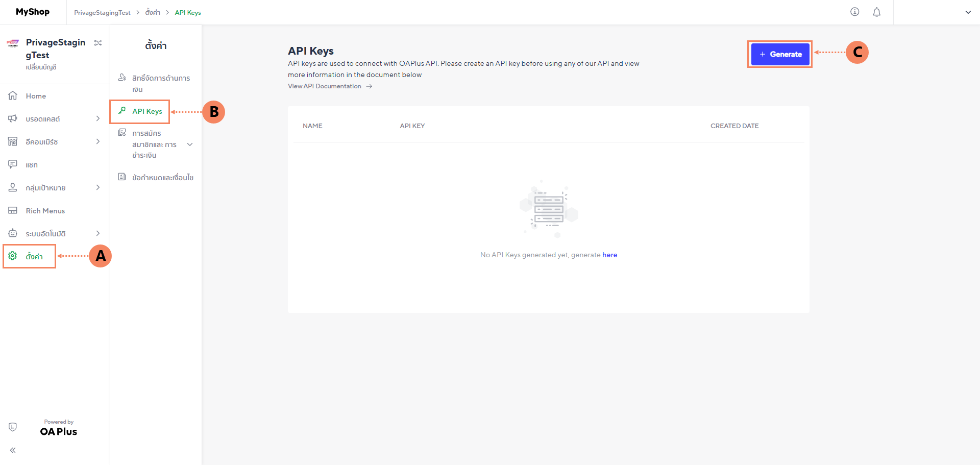This screenshot has width=980, height=465.
Task: Open Home from the sidebar
Action: 36,96
